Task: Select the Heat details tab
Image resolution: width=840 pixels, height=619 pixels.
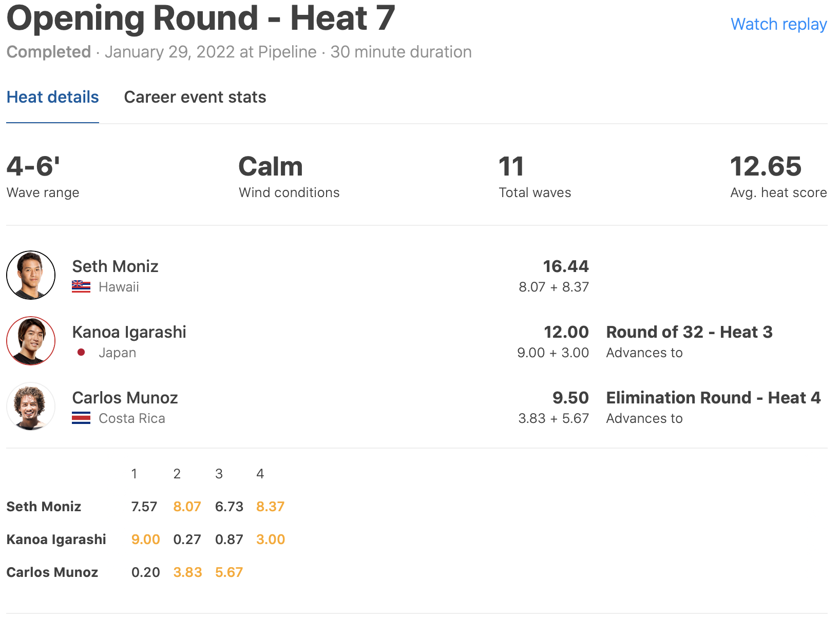Action: (x=52, y=97)
